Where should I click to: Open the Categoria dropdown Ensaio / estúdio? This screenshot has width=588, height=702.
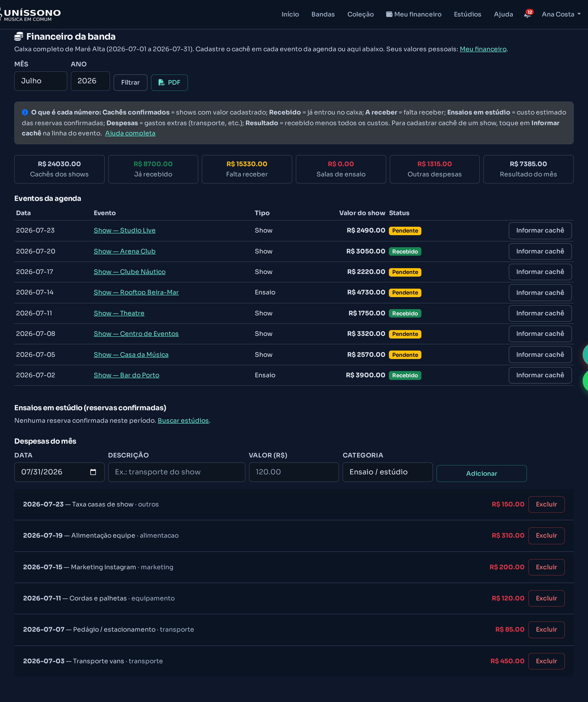387,472
